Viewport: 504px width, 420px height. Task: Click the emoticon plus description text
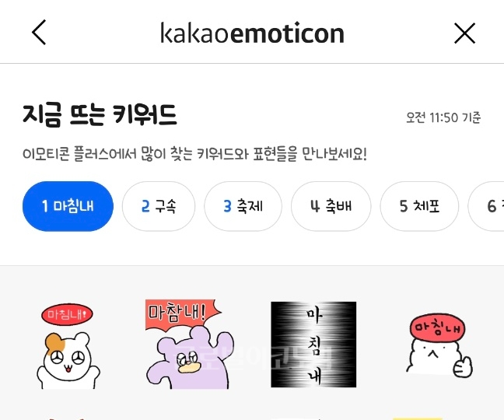coord(194,154)
